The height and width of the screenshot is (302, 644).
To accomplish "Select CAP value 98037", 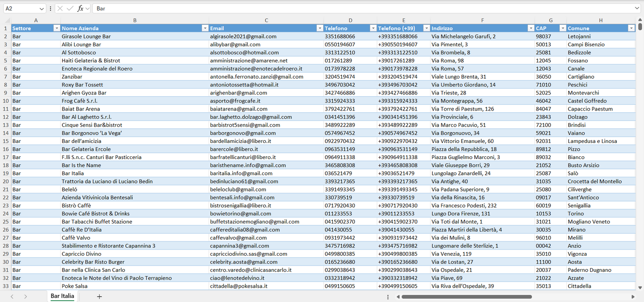I will [x=551, y=37].
